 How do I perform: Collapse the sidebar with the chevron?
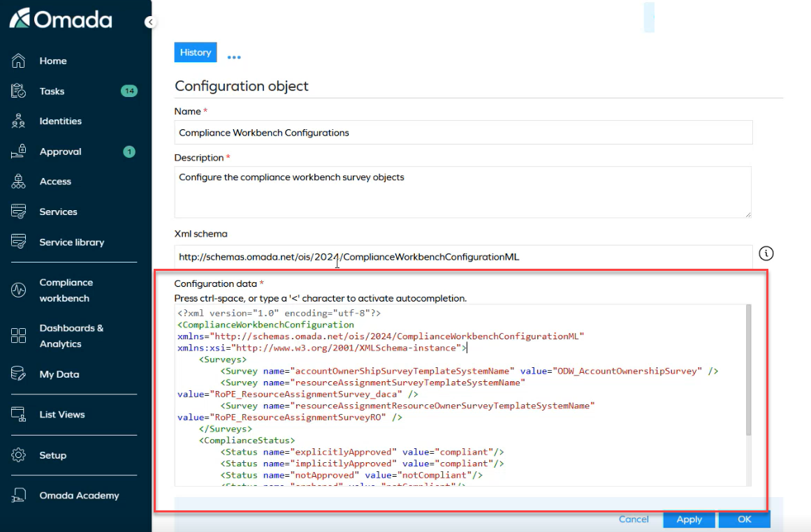[x=150, y=22]
